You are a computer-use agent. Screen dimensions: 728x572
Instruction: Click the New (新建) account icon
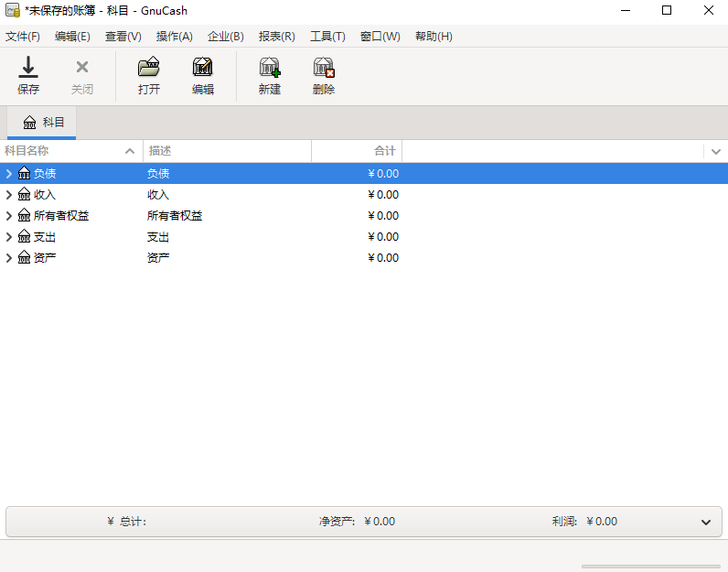coord(270,67)
